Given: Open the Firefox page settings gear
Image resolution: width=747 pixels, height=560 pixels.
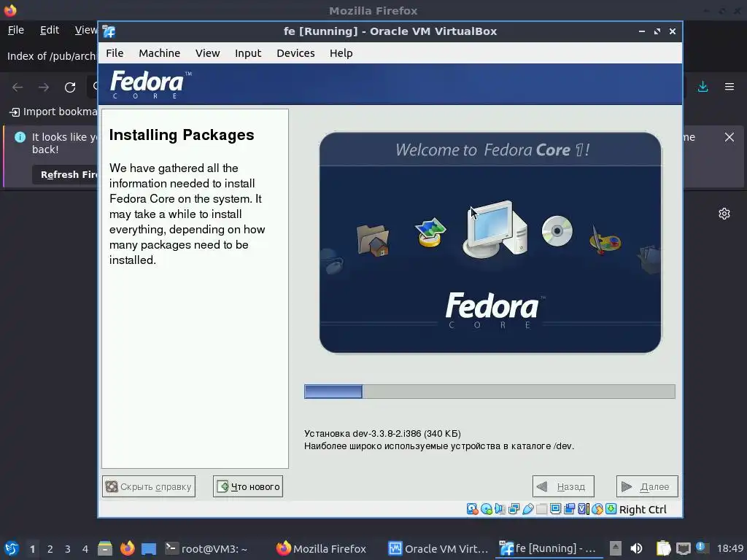Looking at the screenshot, I should [724, 214].
